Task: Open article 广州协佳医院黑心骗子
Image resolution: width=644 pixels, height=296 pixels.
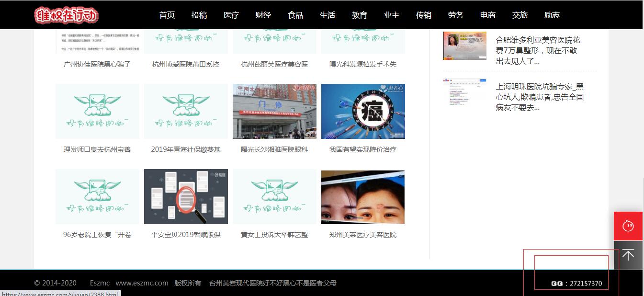Action: (97, 64)
